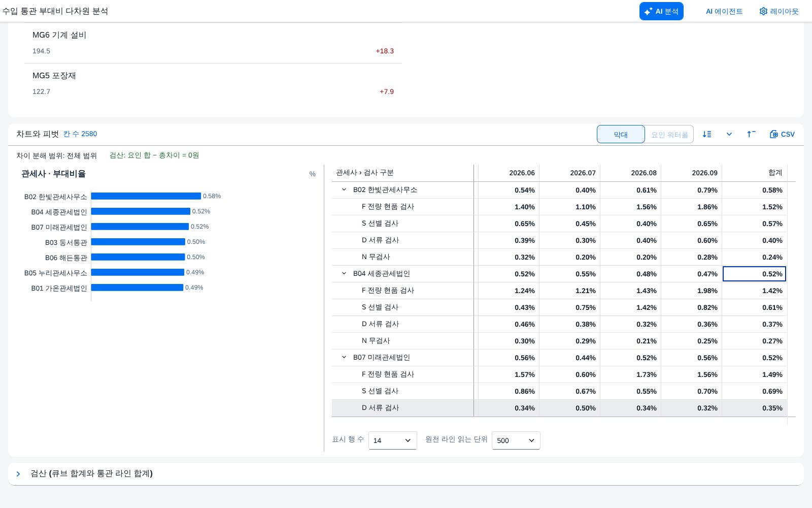Click the +18.3 value for MG6

point(385,51)
